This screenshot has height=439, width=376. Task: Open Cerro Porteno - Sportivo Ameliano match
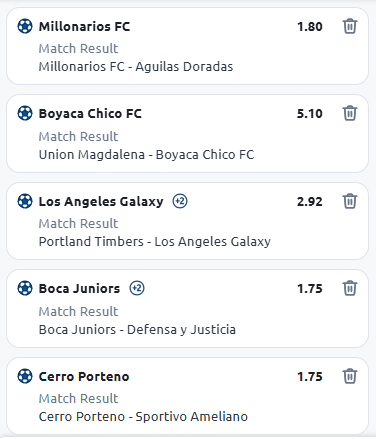tap(143, 417)
